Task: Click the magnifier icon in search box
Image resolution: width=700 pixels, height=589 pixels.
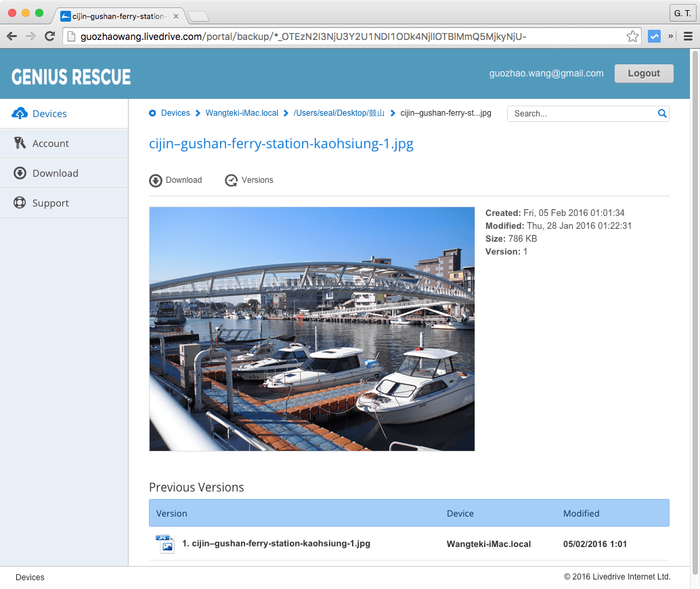Action: (662, 114)
